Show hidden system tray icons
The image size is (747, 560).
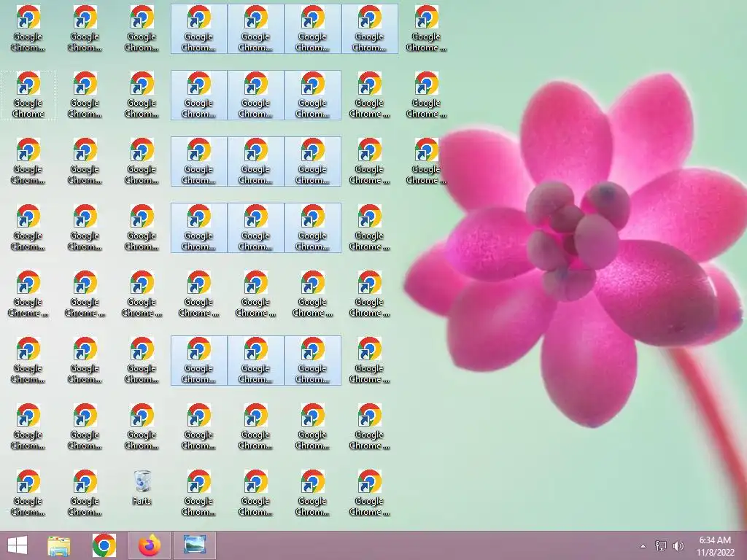(x=643, y=546)
